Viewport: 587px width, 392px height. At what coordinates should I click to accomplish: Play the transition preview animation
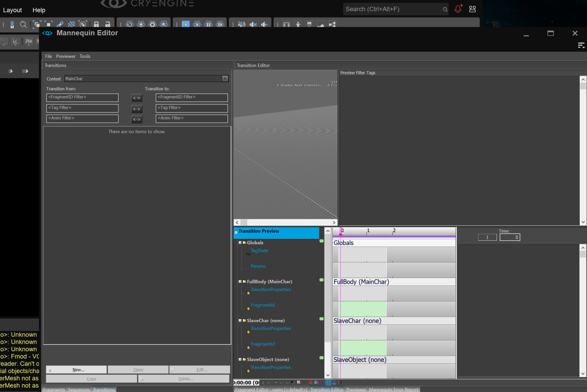268,383
